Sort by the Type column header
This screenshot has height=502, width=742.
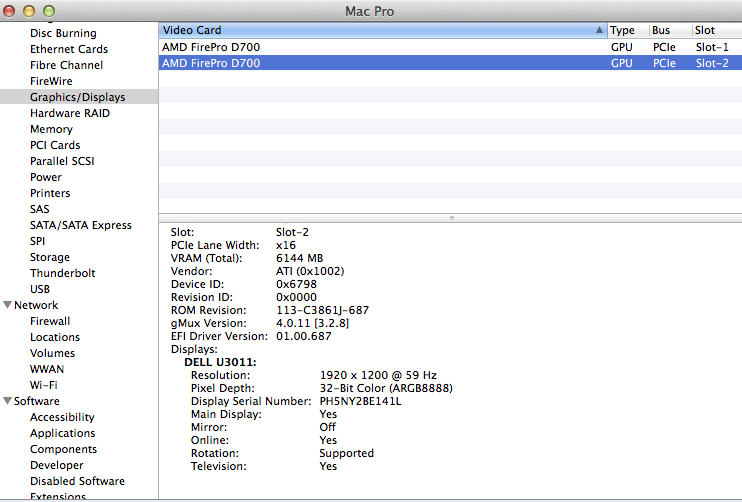point(627,30)
